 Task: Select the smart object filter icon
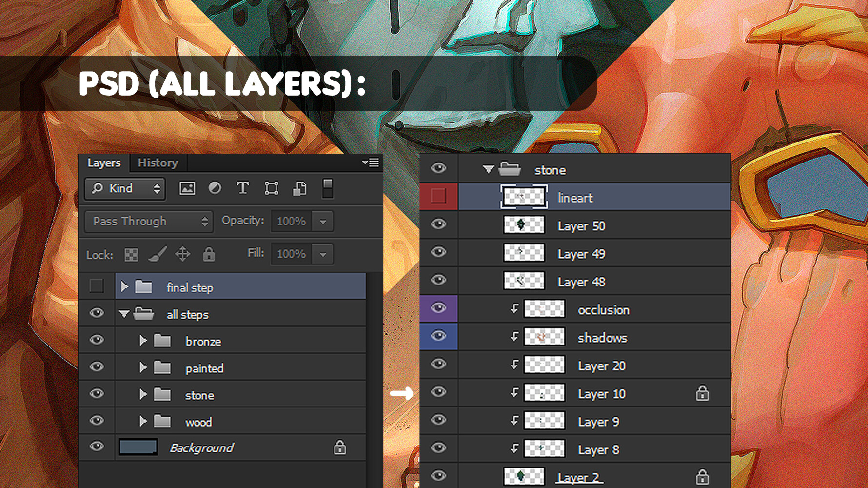(x=299, y=188)
